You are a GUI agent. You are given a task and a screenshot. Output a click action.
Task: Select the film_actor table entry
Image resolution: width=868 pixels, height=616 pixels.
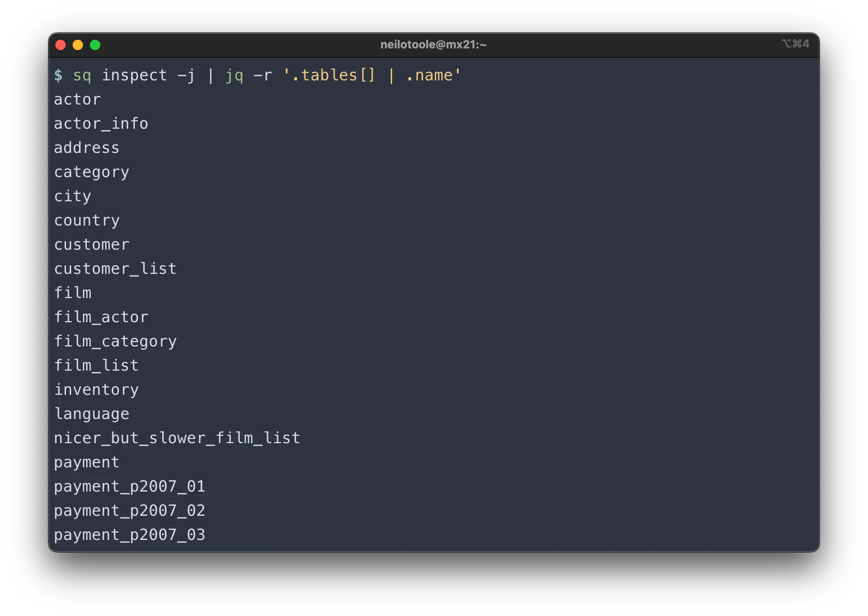coord(102,317)
